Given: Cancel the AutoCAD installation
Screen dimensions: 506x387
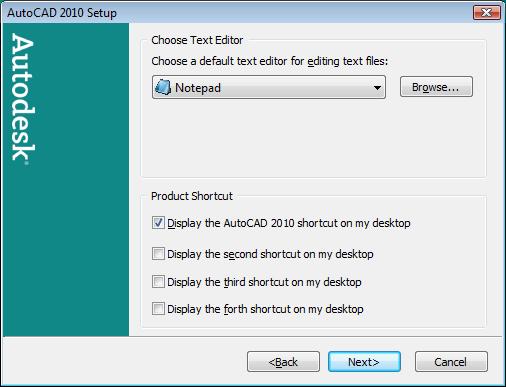Looking at the screenshot, I should (x=451, y=362).
